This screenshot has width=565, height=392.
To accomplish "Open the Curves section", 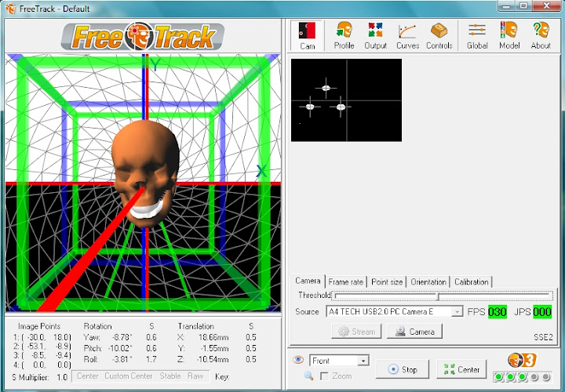I will [x=407, y=35].
